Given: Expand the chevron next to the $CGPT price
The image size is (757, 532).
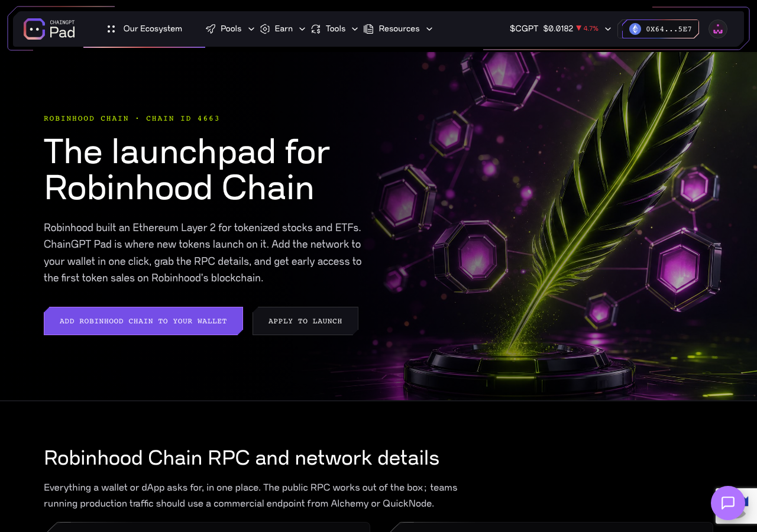Looking at the screenshot, I should [x=608, y=29].
